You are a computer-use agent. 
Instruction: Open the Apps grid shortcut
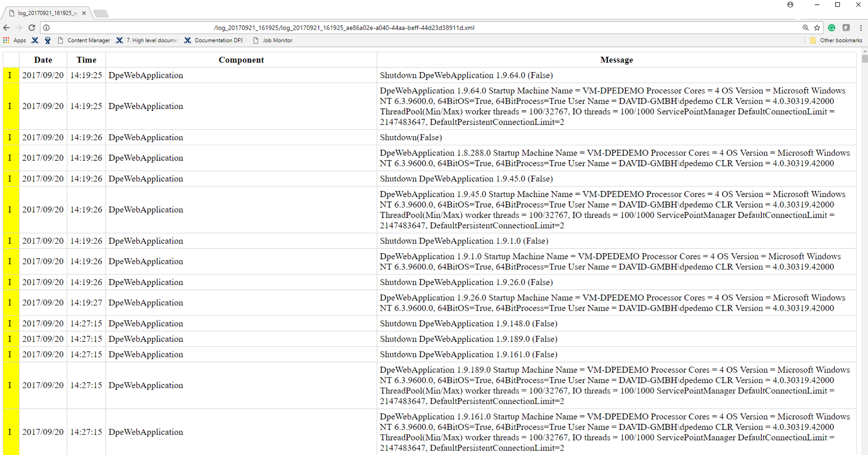pos(14,40)
